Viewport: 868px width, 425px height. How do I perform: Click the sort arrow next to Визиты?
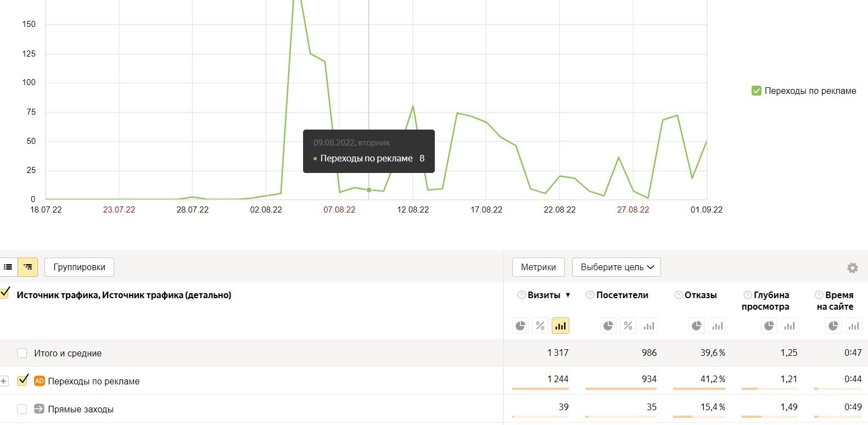[568, 295]
